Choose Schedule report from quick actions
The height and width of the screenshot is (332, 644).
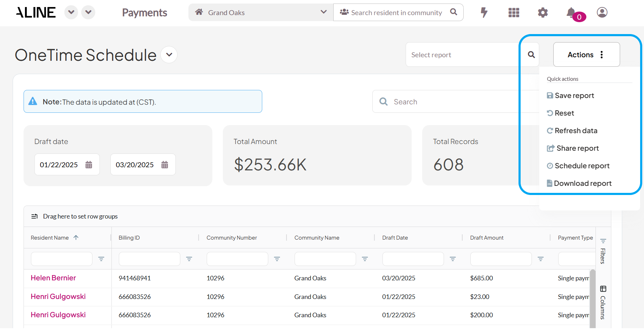pyautogui.click(x=578, y=166)
